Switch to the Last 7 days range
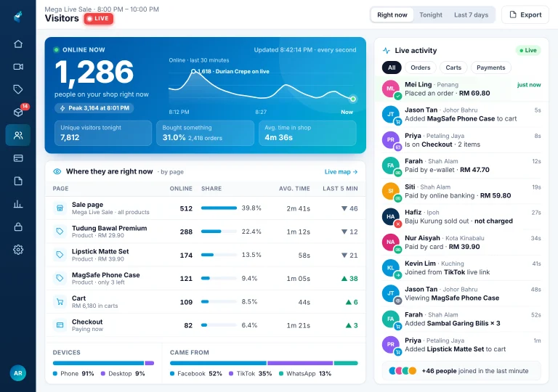 471,15
